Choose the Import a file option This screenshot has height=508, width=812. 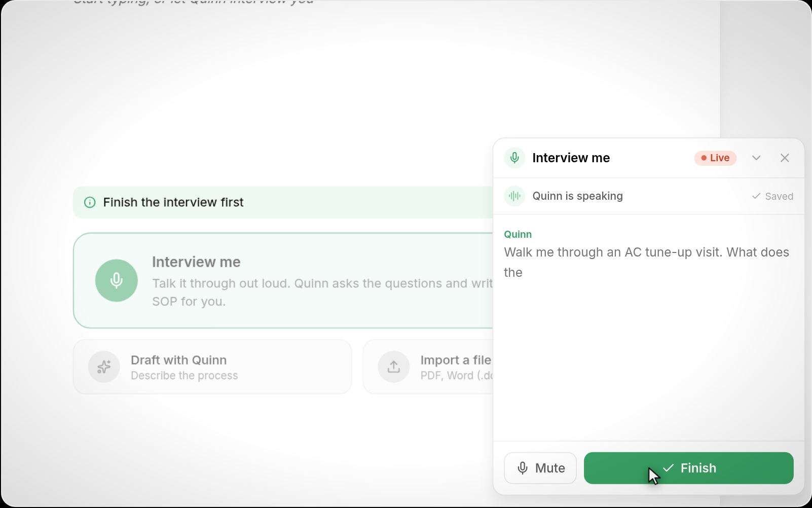click(x=428, y=367)
